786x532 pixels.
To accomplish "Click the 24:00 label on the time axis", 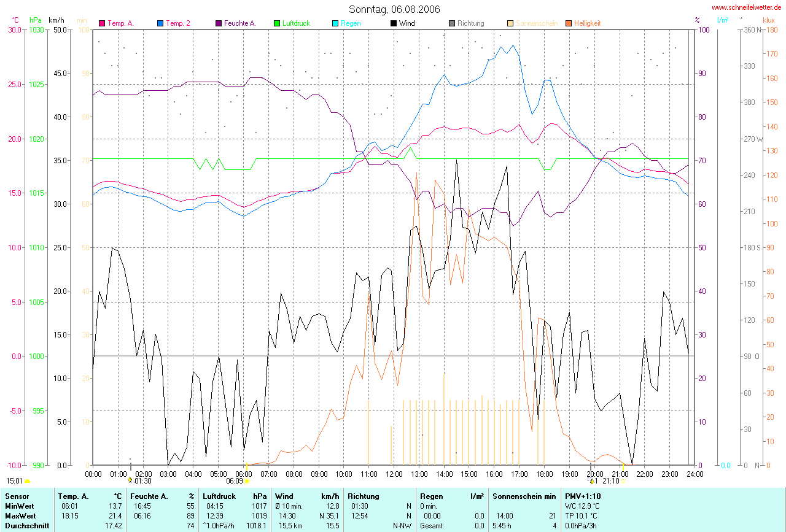I will click(x=695, y=474).
